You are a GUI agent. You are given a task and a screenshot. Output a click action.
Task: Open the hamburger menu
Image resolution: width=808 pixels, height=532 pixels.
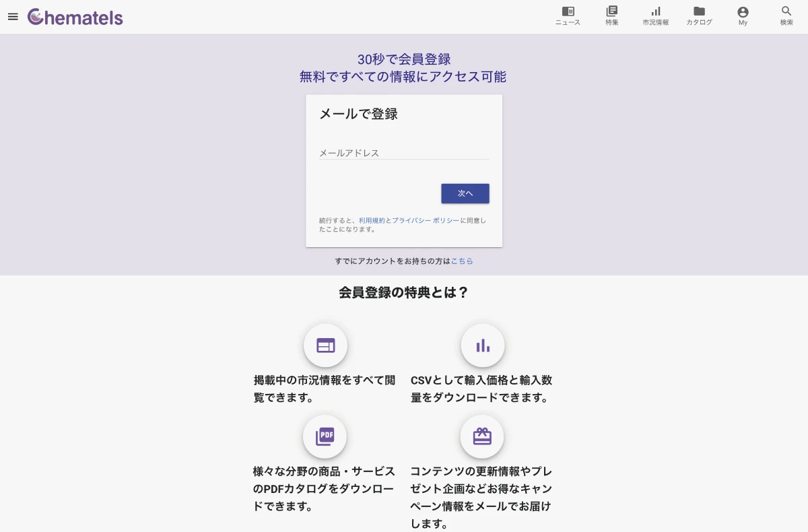13,17
